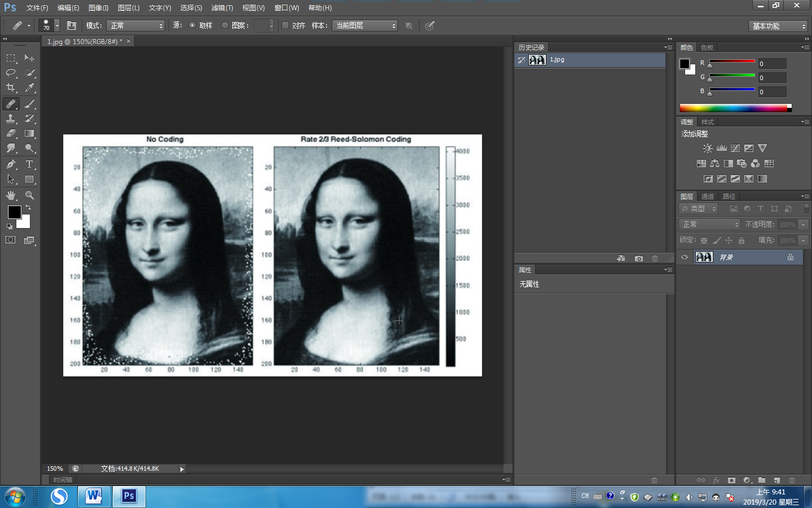812x508 pixels.
Task: Add Color Balance adjustment
Action: [715, 163]
